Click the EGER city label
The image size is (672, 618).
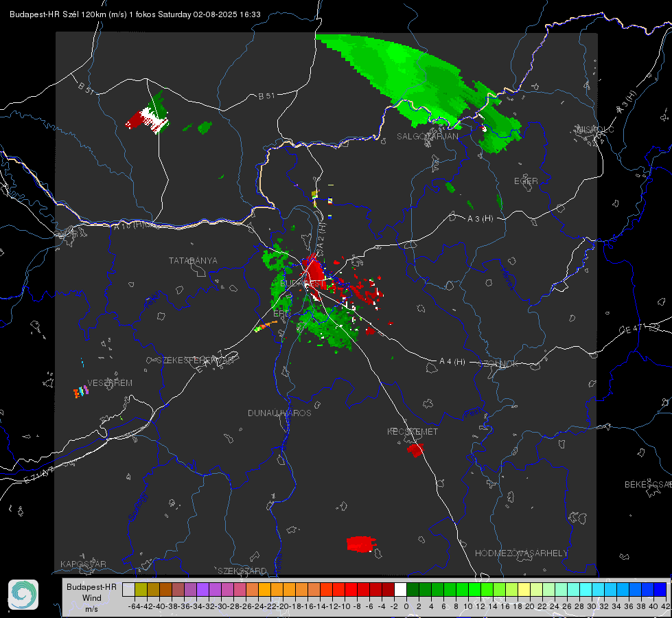click(x=526, y=181)
